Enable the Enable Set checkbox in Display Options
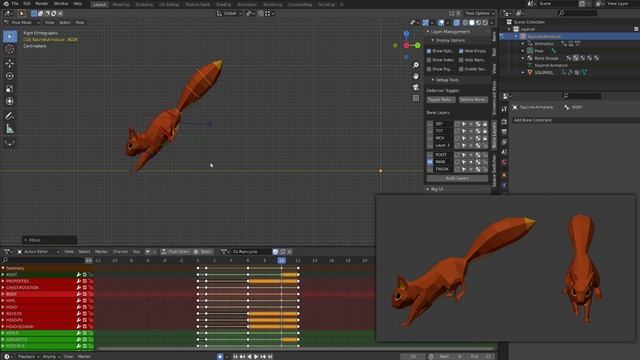 coord(461,69)
